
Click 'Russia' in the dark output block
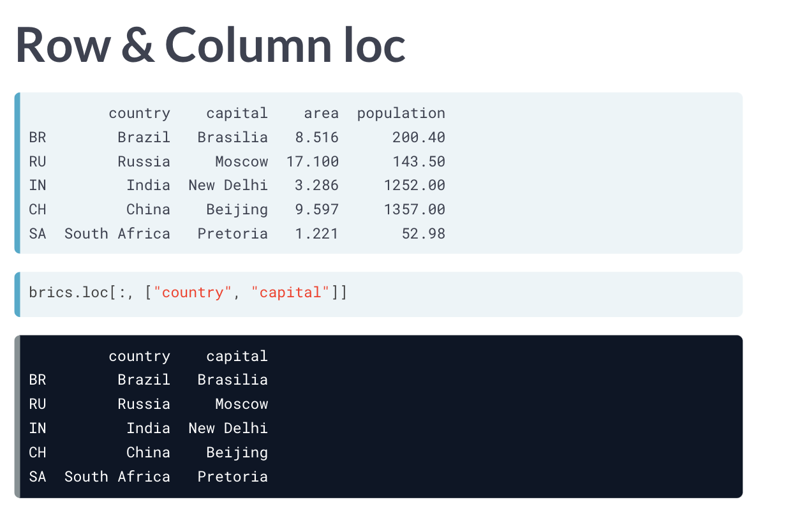pos(144,404)
